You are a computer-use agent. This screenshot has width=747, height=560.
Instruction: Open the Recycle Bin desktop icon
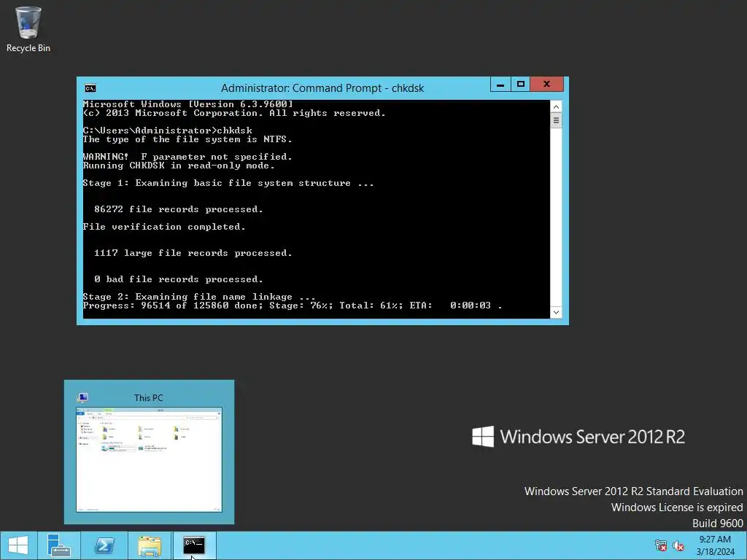click(28, 29)
